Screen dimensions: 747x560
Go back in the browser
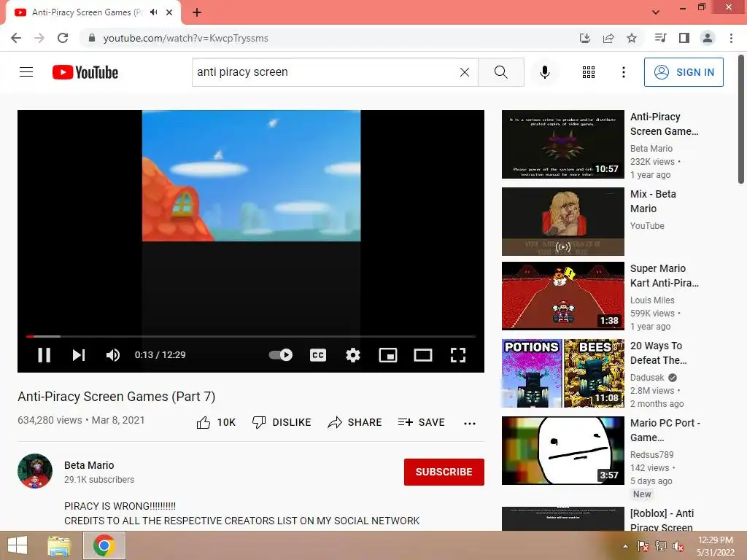(16, 38)
